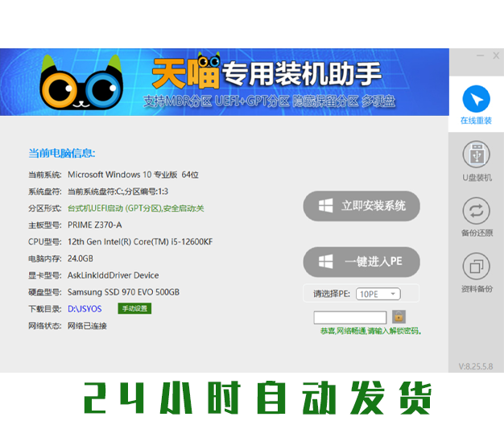
Task: Select the 在线重装 sidebar tab
Action: [x=476, y=104]
